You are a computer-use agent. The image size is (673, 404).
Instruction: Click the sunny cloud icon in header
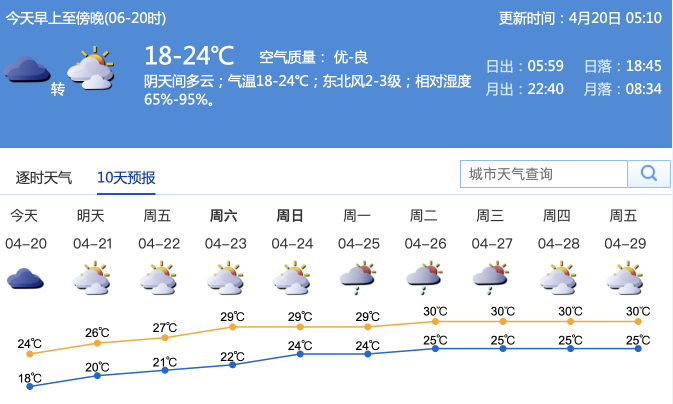(91, 68)
